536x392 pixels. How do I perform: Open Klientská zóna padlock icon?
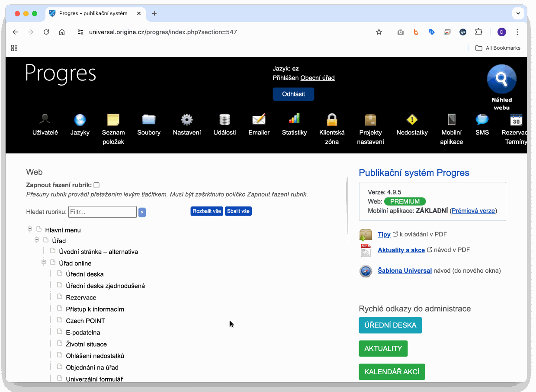point(332,119)
